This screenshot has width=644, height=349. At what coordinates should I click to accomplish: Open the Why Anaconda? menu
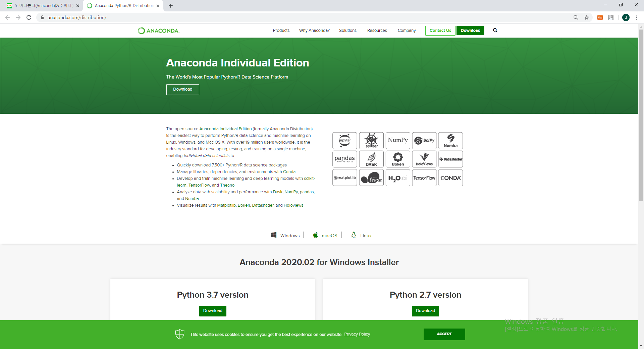(x=314, y=31)
